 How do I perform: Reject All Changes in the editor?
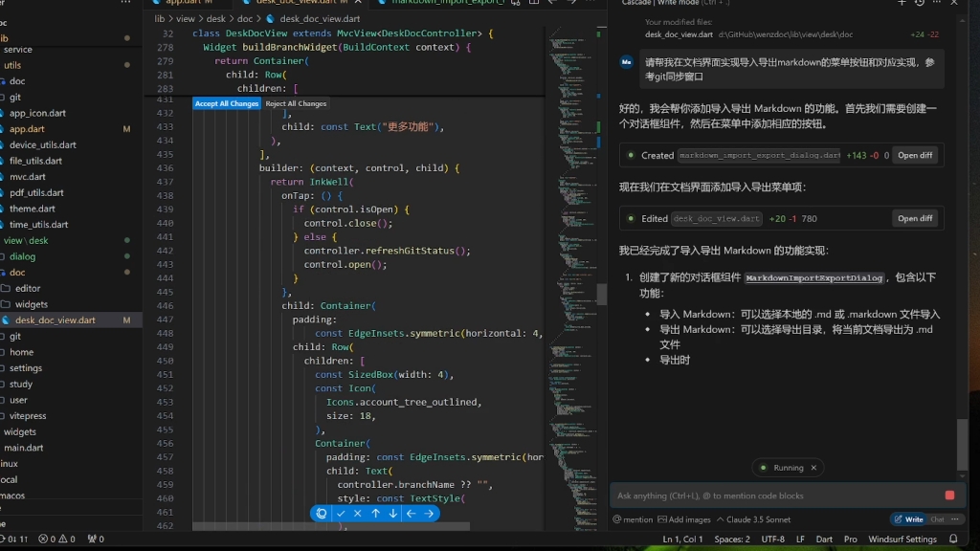tap(296, 103)
